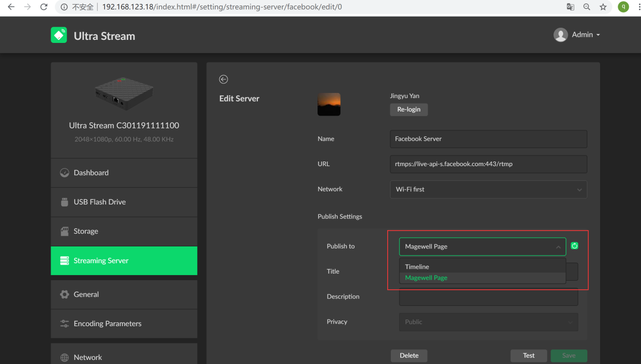Open the Admin account dropdown
The width and height of the screenshot is (641, 364).
click(x=577, y=35)
